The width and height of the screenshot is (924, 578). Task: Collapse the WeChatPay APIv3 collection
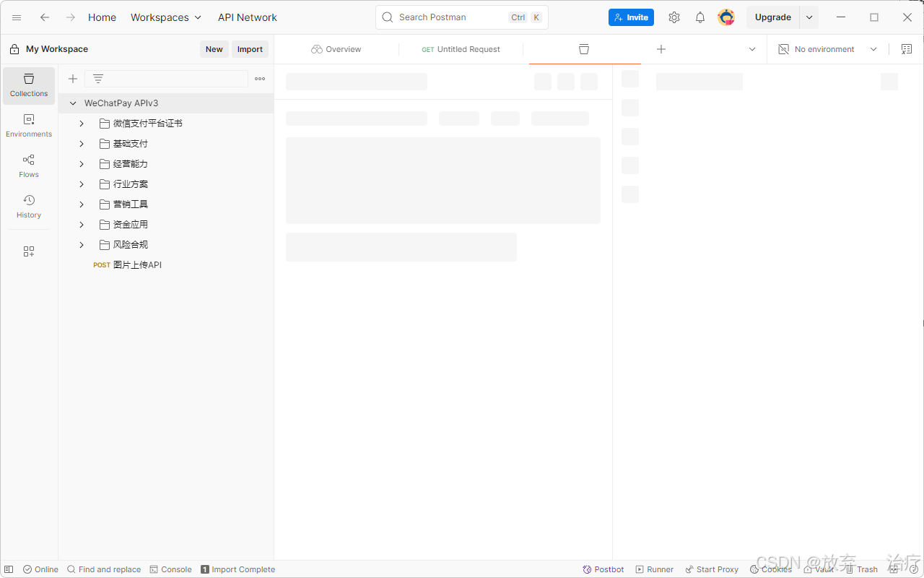point(73,103)
